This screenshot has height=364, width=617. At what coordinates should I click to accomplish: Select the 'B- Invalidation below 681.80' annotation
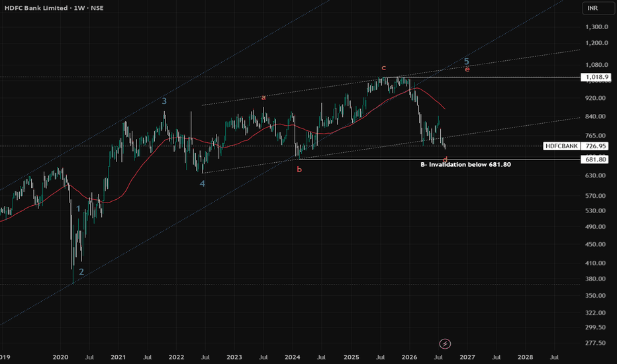[465, 165]
